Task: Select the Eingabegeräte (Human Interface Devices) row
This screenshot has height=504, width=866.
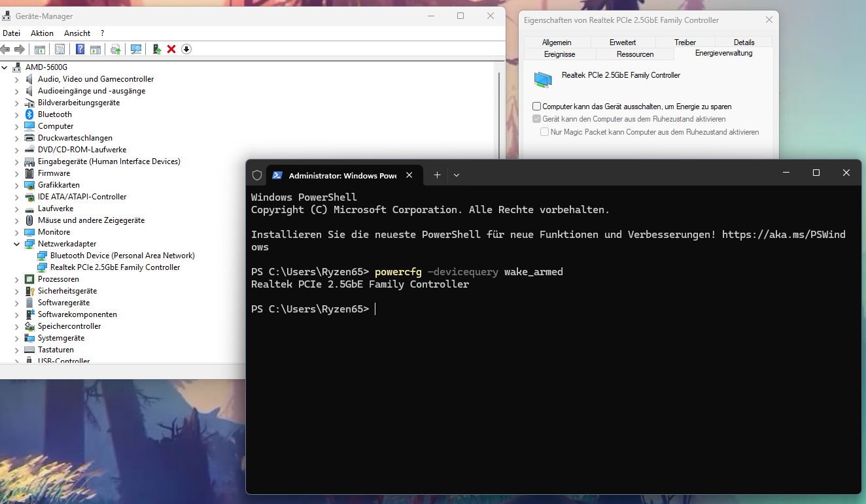Action: tap(109, 161)
